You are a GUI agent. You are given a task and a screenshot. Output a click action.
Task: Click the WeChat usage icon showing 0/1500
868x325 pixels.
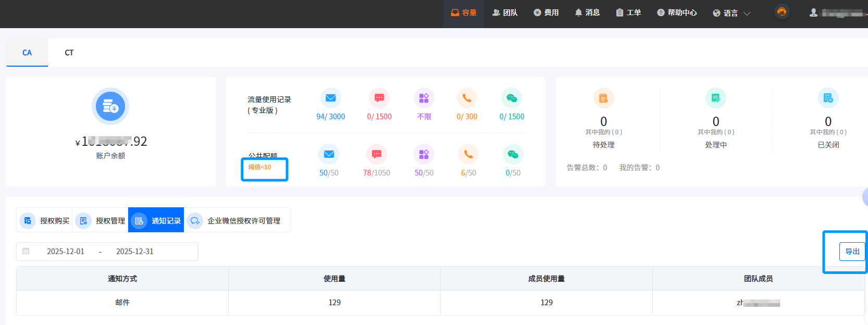click(511, 98)
